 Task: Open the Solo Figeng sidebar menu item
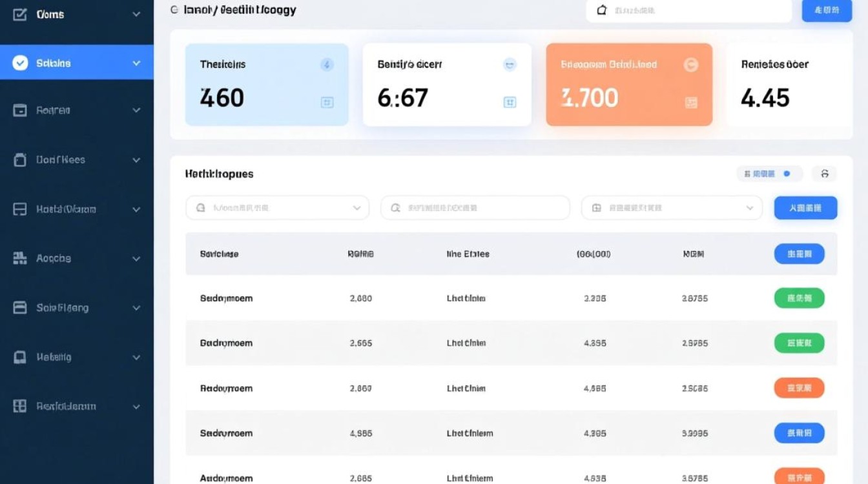click(x=63, y=308)
